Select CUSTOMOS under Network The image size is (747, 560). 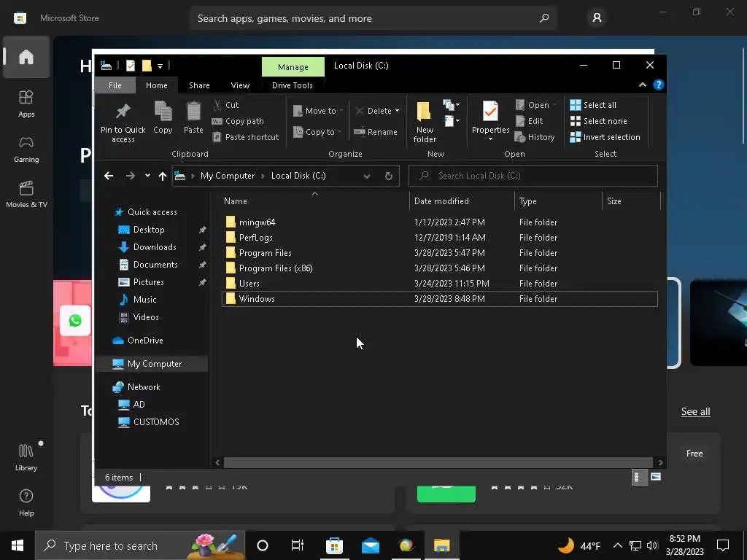coord(156,422)
